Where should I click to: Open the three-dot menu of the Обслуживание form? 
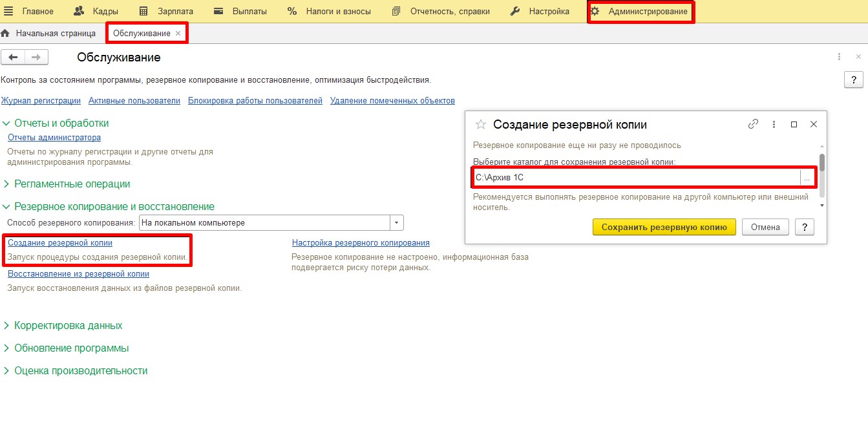(x=839, y=57)
